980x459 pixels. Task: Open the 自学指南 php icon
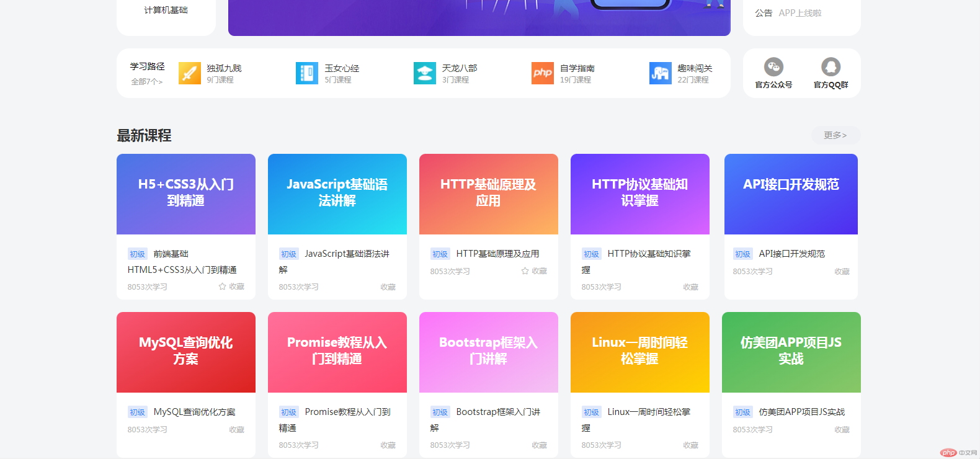543,73
